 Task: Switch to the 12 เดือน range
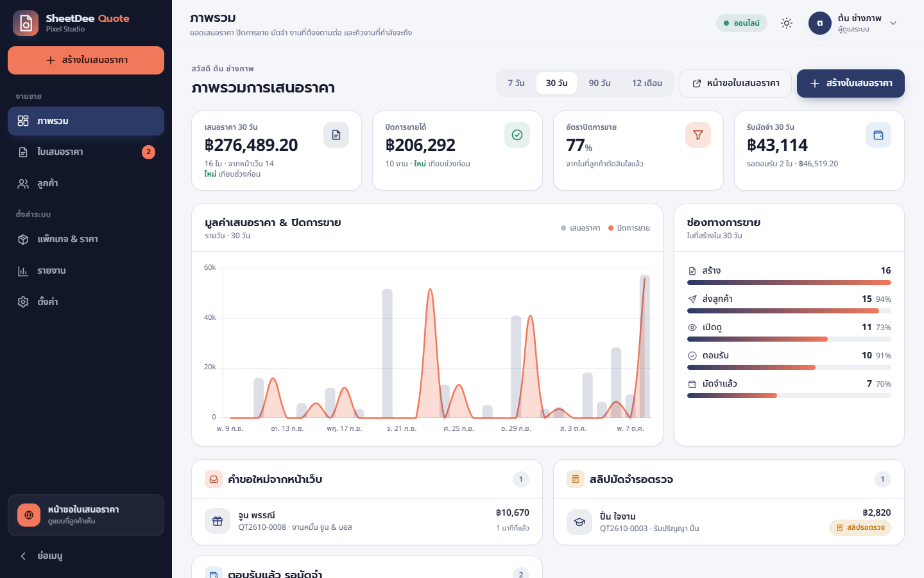(647, 83)
